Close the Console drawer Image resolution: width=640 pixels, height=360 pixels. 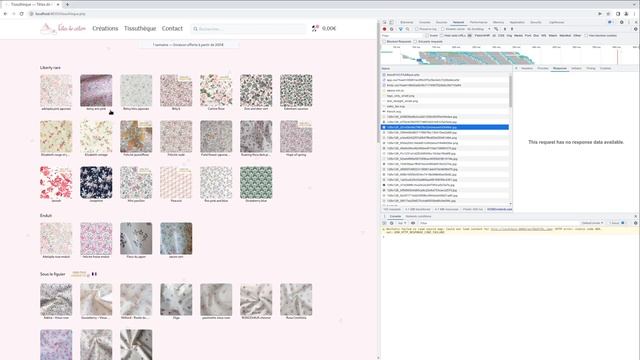click(636, 216)
